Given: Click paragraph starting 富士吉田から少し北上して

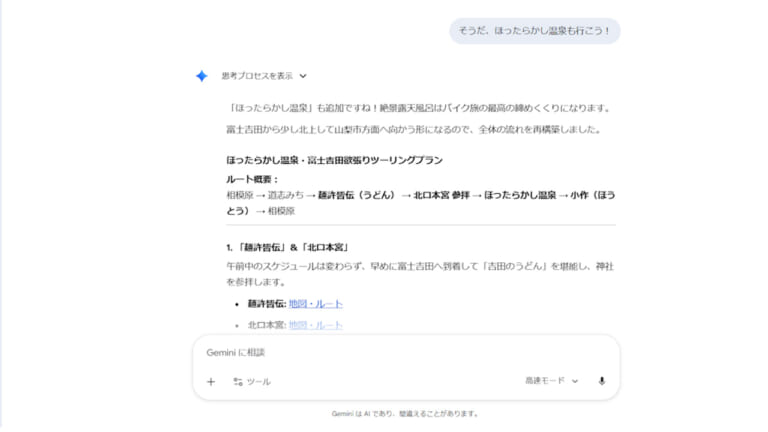Looking at the screenshot, I should tap(414, 130).
